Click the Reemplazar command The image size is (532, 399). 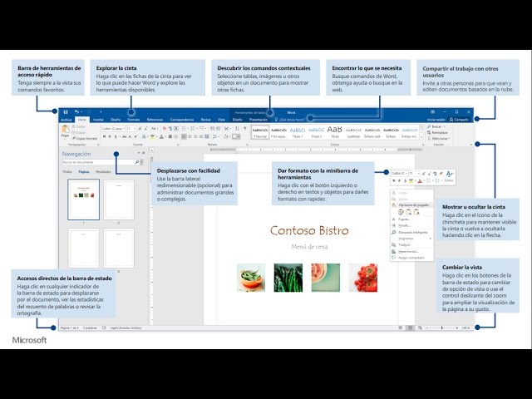click(x=438, y=133)
